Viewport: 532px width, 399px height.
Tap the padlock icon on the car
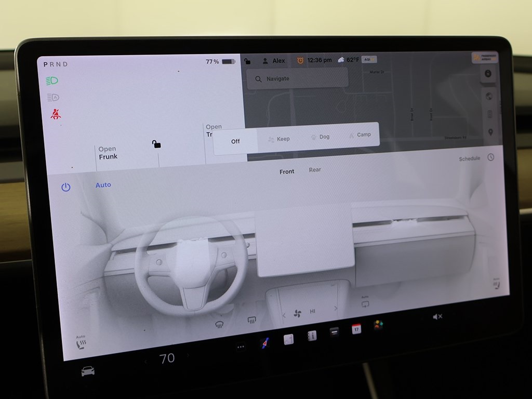tap(156, 144)
